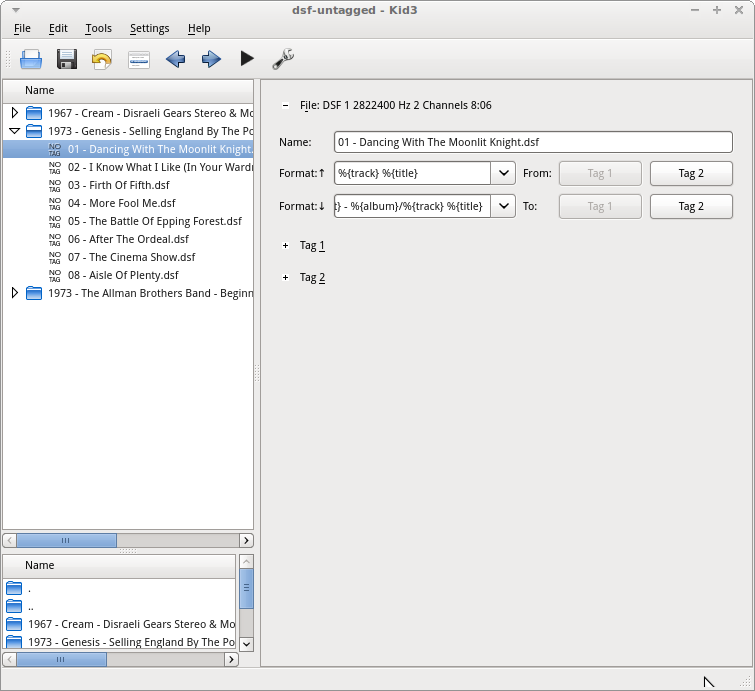Click the 1967 - Cream folder icon in the directory list
The image size is (755, 691).
(x=14, y=625)
